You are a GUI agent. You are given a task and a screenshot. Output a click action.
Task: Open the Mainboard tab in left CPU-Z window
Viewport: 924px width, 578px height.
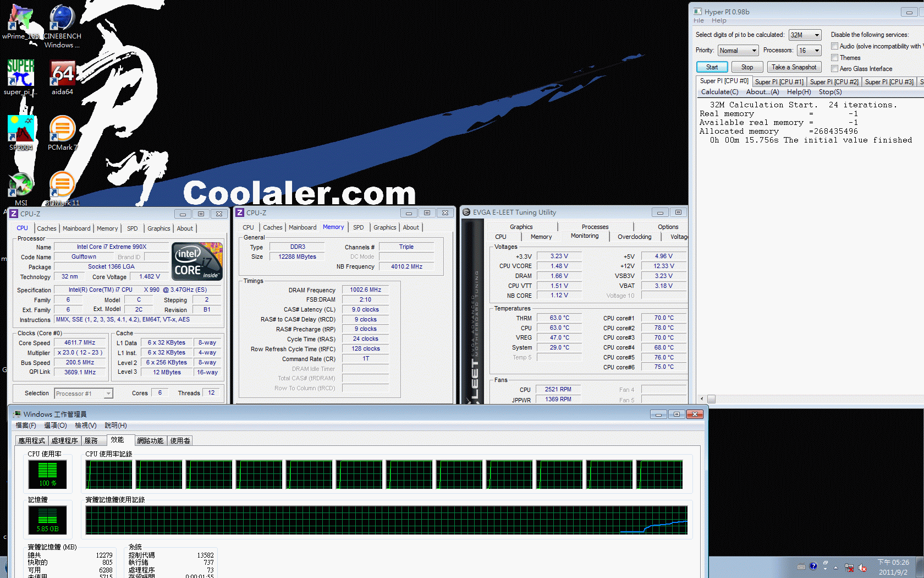(x=76, y=228)
